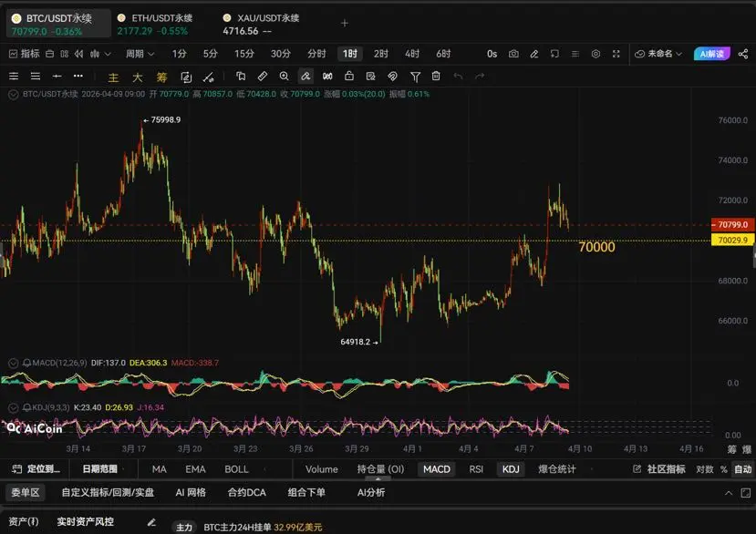Open the ETH/USDT永续 tab

tap(155, 24)
